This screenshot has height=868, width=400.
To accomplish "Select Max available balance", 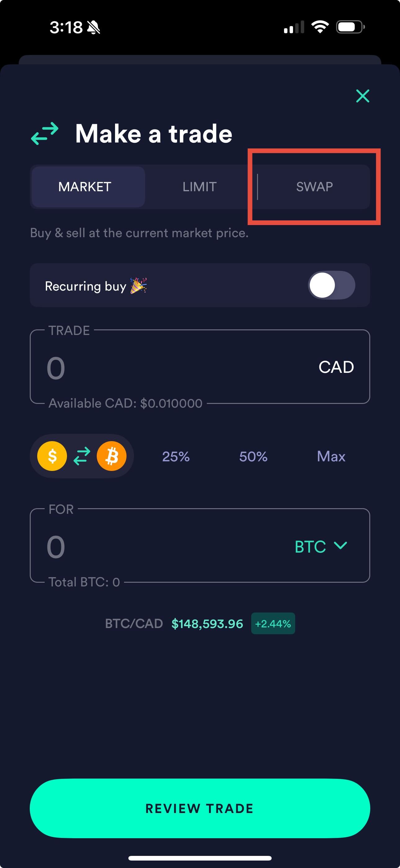I will [331, 457].
